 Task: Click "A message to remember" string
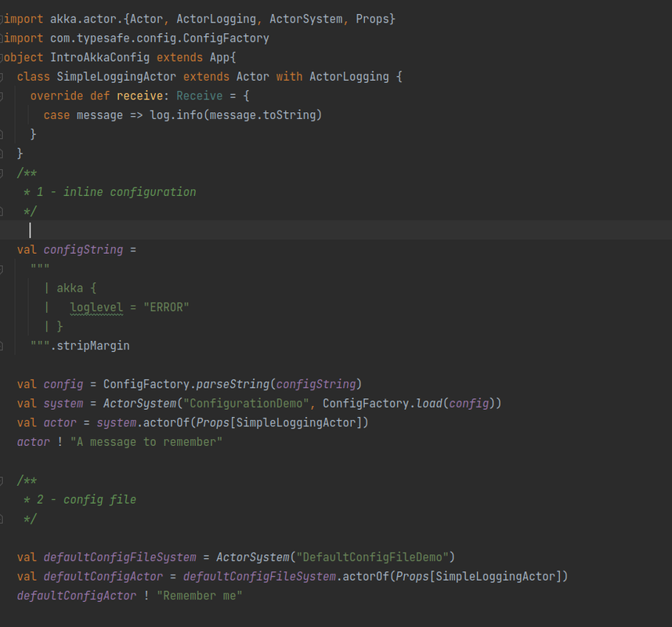pos(146,442)
